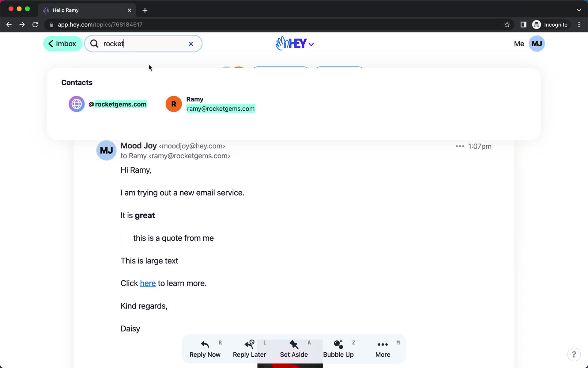Click the More options icon

[x=459, y=146]
